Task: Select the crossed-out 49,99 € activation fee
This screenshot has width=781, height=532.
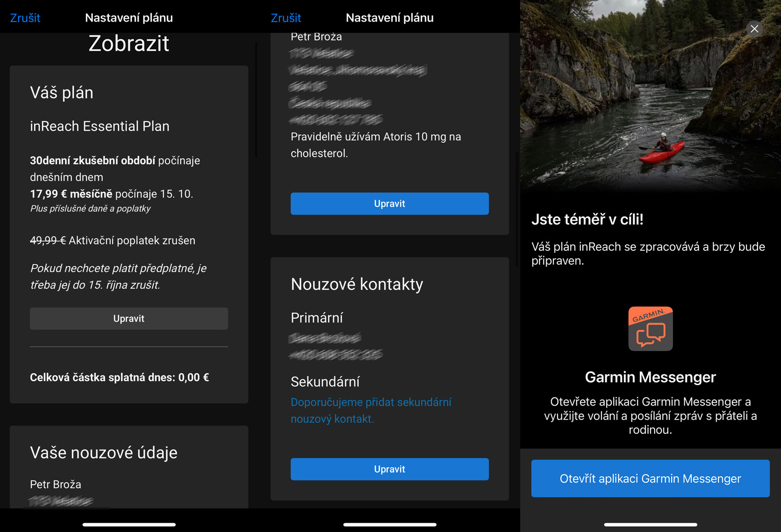Action: [x=48, y=241]
